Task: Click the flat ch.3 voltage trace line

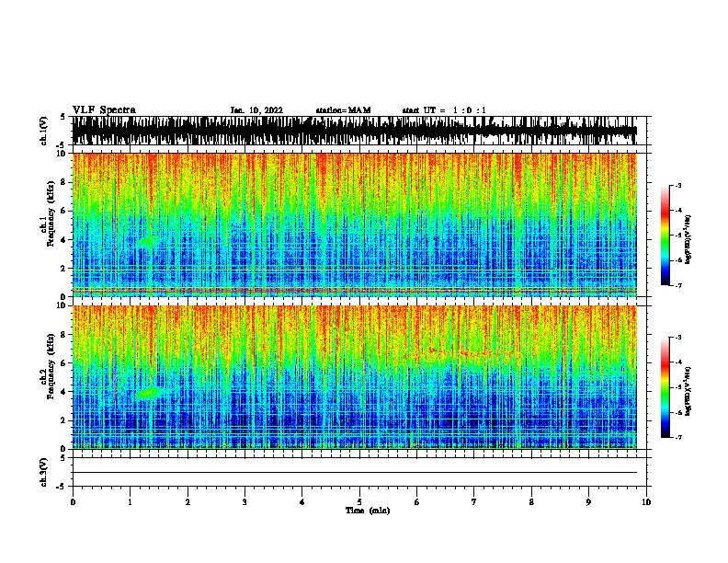Action: pos(354,473)
